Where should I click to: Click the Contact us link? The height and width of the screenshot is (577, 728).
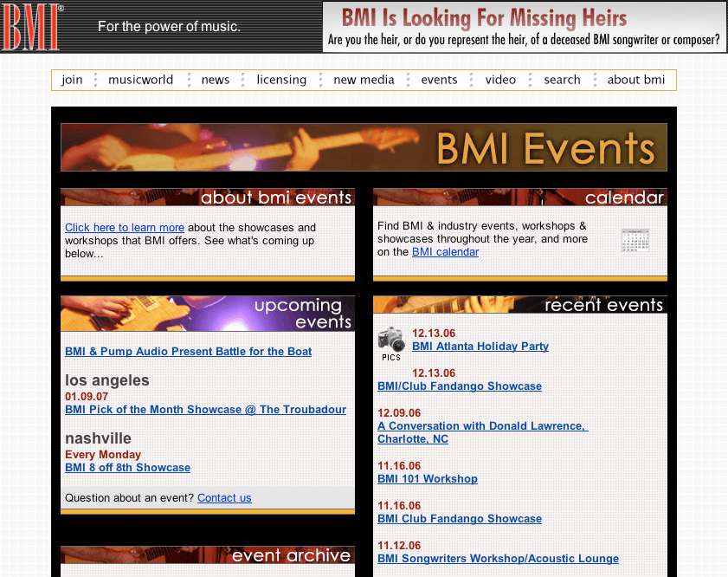pyautogui.click(x=224, y=498)
